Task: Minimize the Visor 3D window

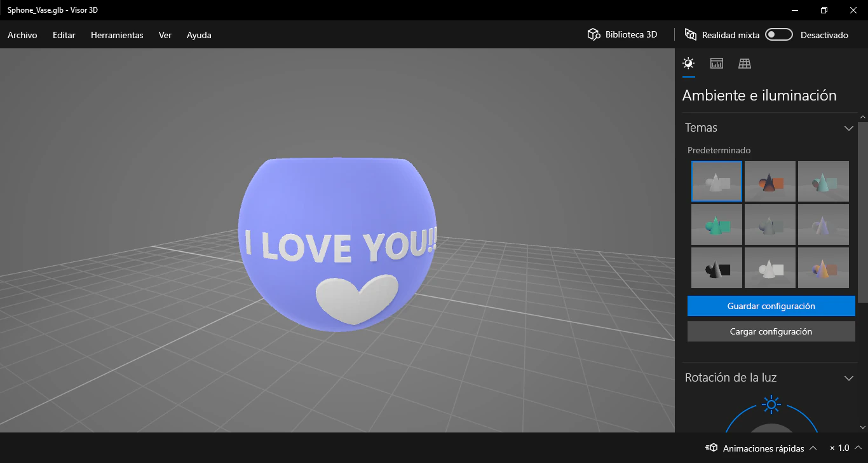Action: [795, 10]
